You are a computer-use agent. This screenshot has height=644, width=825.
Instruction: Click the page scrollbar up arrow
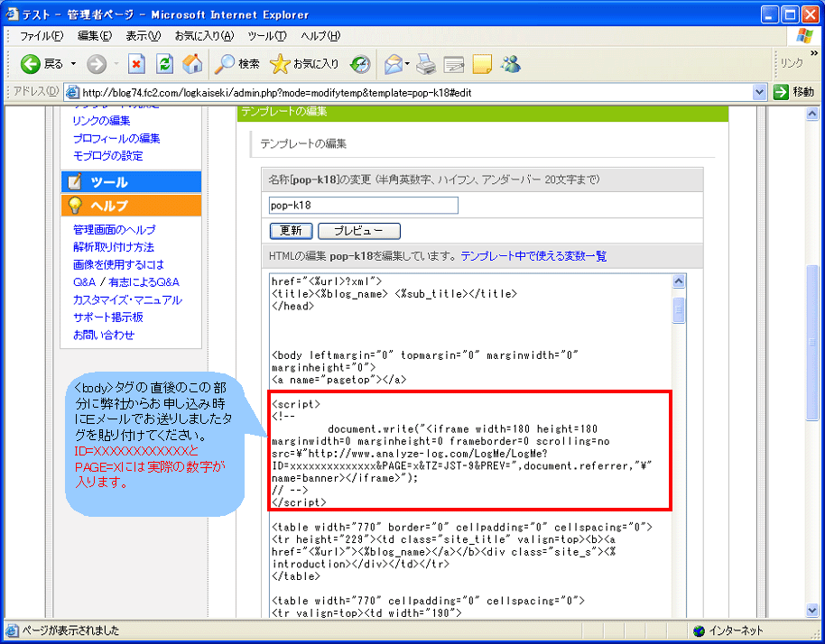[811, 113]
